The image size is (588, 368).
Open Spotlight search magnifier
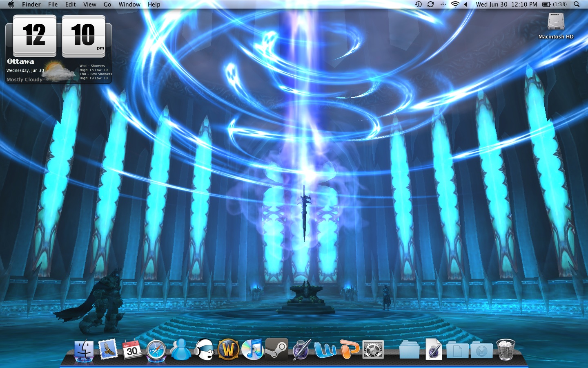pyautogui.click(x=577, y=4)
